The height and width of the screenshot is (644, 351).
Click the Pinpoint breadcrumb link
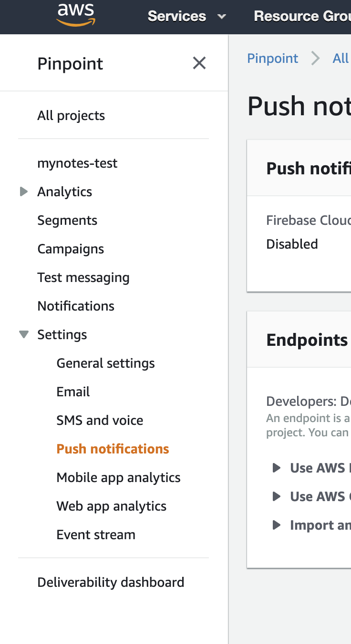(272, 58)
